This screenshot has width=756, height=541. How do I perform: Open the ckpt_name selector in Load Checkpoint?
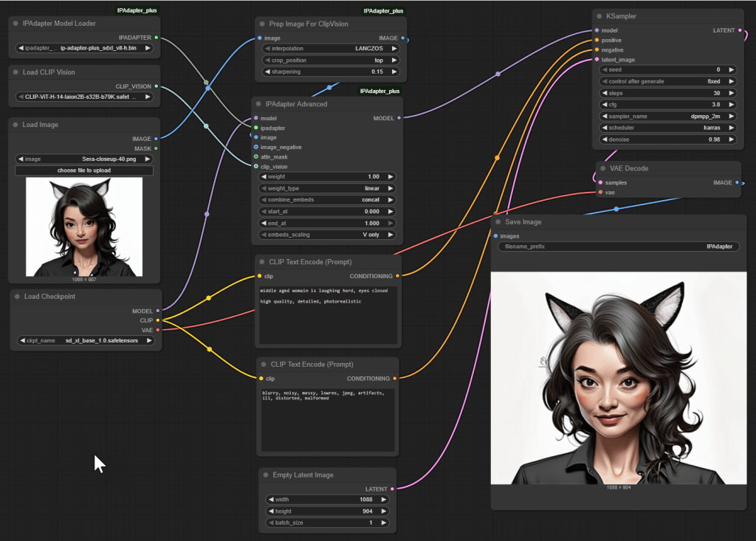(86, 341)
